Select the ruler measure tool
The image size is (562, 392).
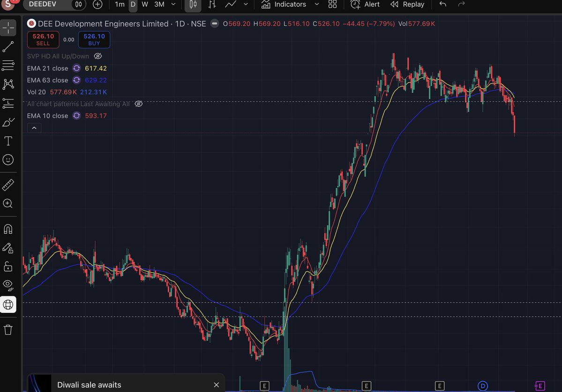point(8,185)
